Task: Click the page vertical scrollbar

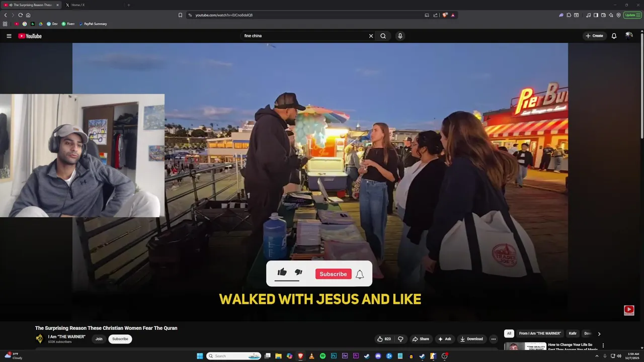Action: [x=642, y=85]
